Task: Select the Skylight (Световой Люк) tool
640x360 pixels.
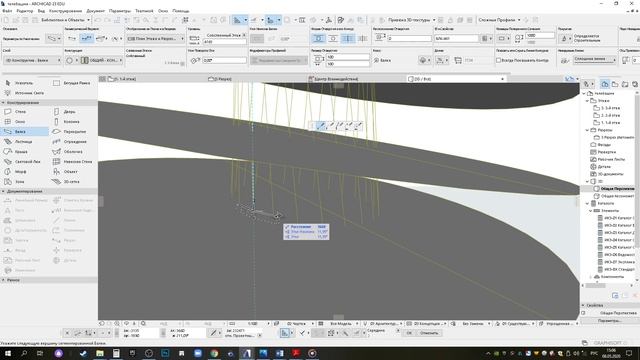Action: (x=23, y=162)
